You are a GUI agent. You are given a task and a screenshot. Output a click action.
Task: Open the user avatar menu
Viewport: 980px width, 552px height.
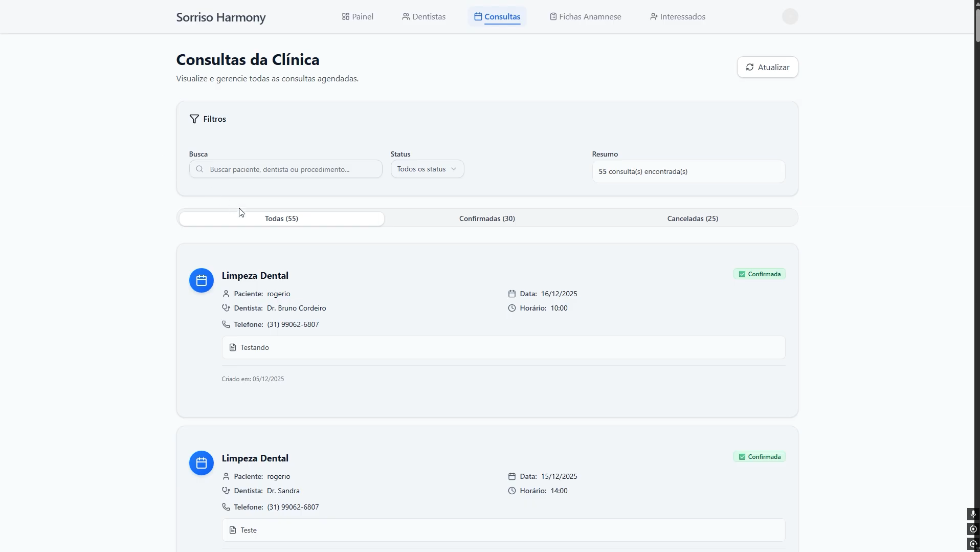790,17
